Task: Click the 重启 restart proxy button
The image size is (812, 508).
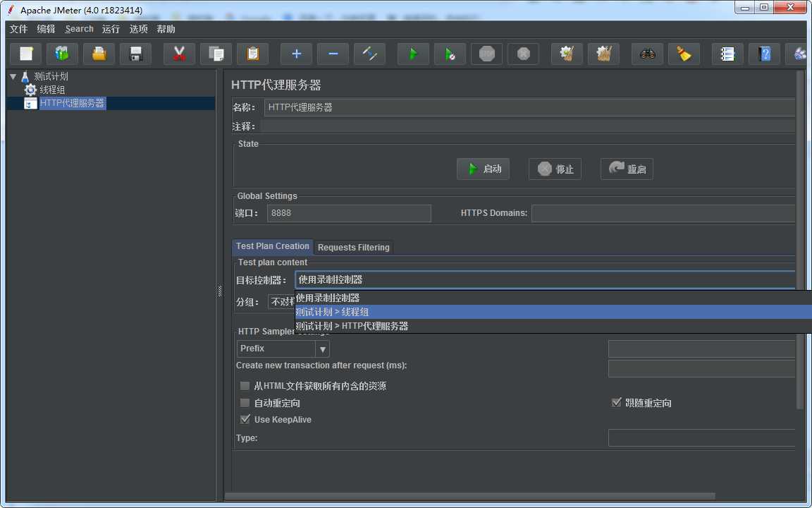Action: (627, 169)
